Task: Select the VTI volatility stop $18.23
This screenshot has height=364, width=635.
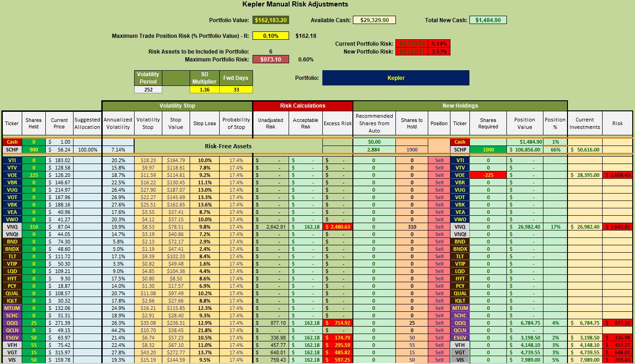Action: [148, 160]
